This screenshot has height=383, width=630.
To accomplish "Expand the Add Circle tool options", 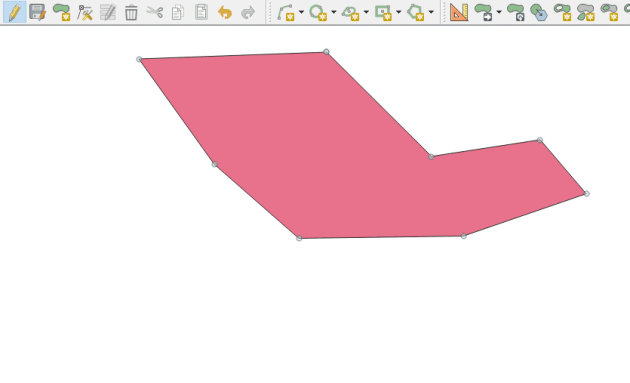I will pyautogui.click(x=333, y=12).
